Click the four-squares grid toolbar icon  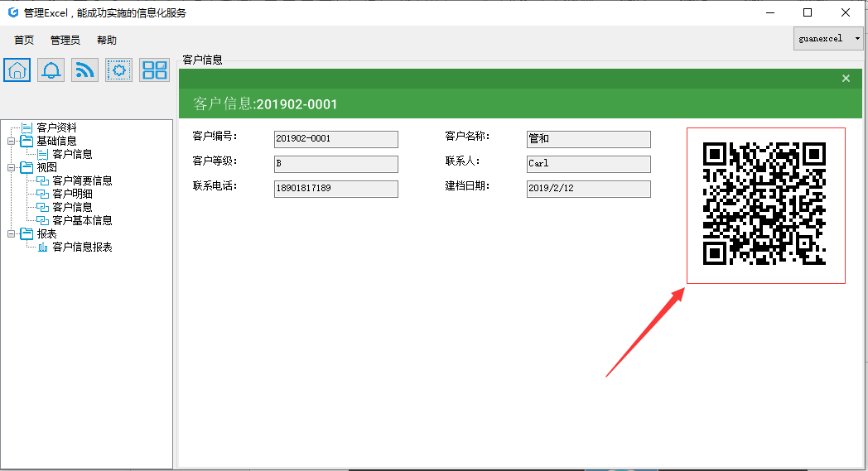154,70
